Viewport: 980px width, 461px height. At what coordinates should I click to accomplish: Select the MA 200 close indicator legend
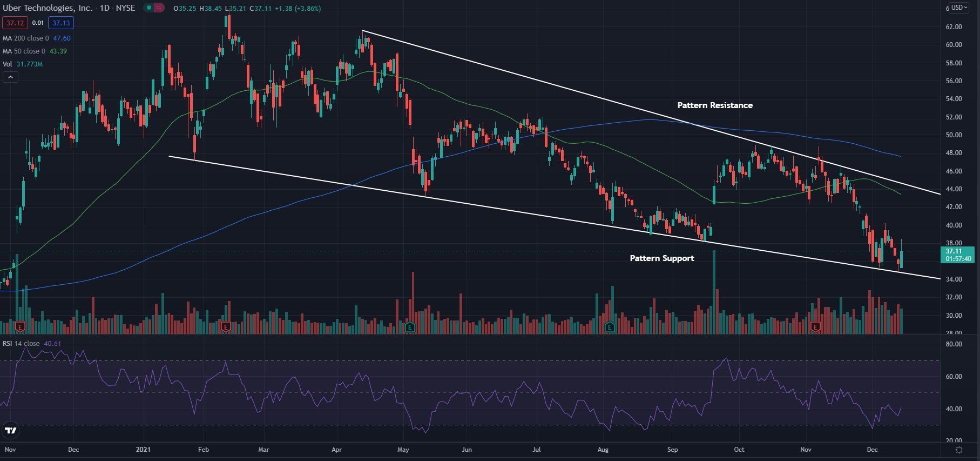coord(36,38)
